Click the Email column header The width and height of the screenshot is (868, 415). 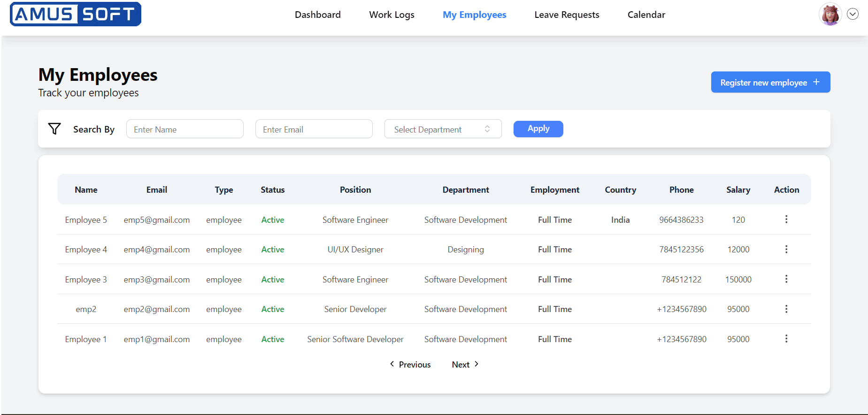pyautogui.click(x=157, y=190)
